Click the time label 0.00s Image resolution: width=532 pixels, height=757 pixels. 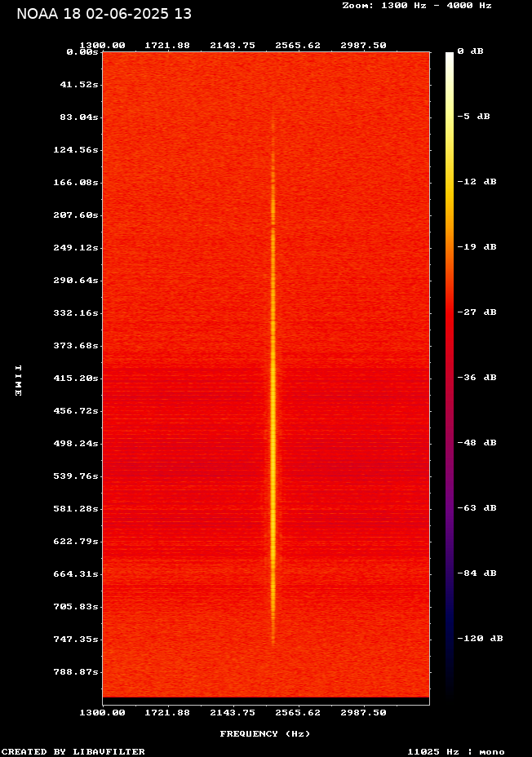pyautogui.click(x=82, y=51)
